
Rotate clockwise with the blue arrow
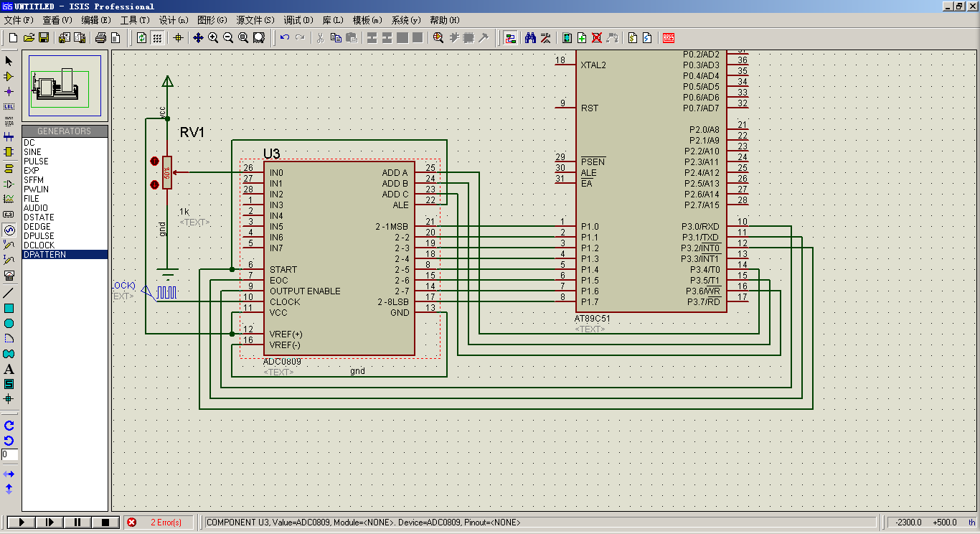coord(9,426)
